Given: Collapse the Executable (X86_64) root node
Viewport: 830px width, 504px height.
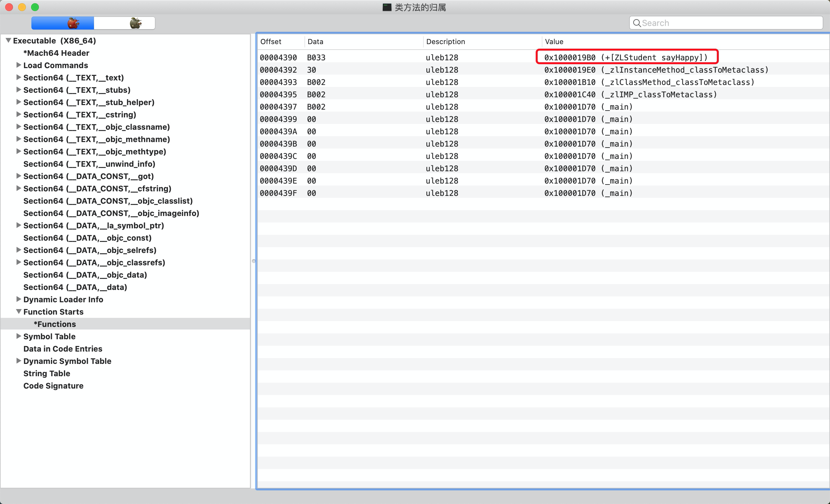Looking at the screenshot, I should pyautogui.click(x=8, y=41).
